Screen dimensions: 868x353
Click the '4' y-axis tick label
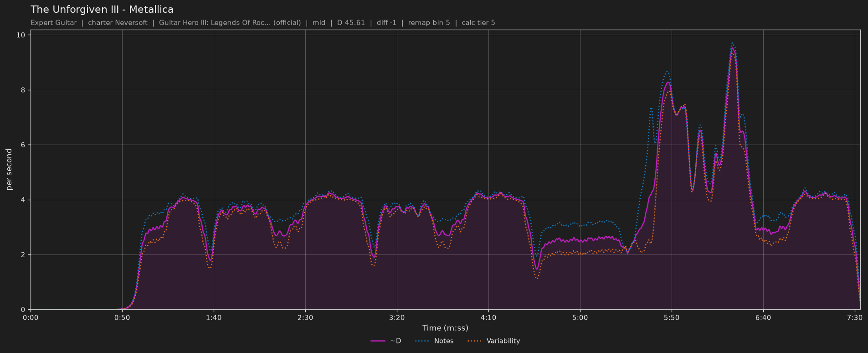pyautogui.click(x=23, y=200)
